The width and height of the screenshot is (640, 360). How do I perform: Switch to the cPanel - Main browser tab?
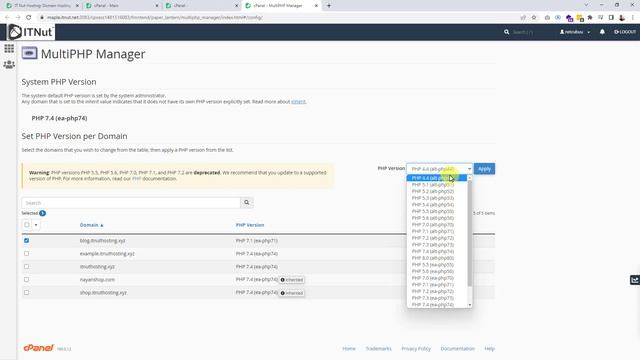(122, 6)
